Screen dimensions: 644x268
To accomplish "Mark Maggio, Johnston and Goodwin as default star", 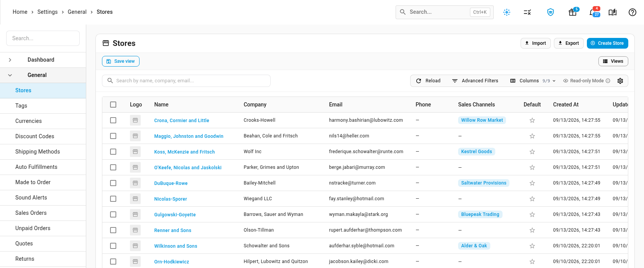I will point(532,136).
